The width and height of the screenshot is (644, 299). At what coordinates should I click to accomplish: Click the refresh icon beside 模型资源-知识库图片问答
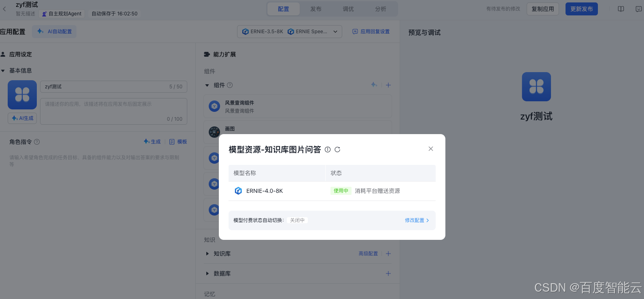click(337, 149)
